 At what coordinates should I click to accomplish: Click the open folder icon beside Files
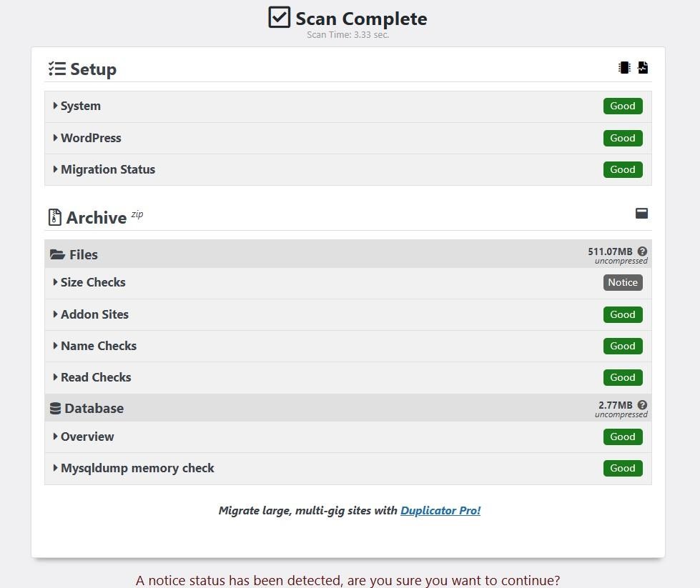point(57,254)
